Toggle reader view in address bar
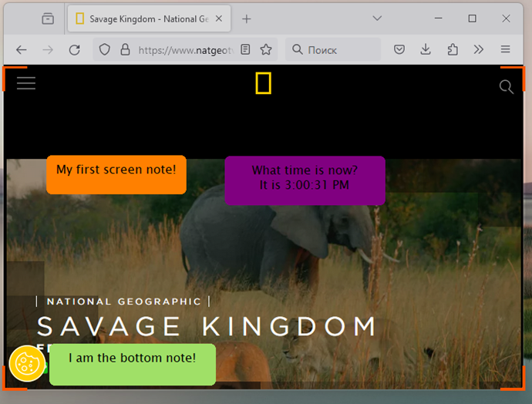 point(245,49)
